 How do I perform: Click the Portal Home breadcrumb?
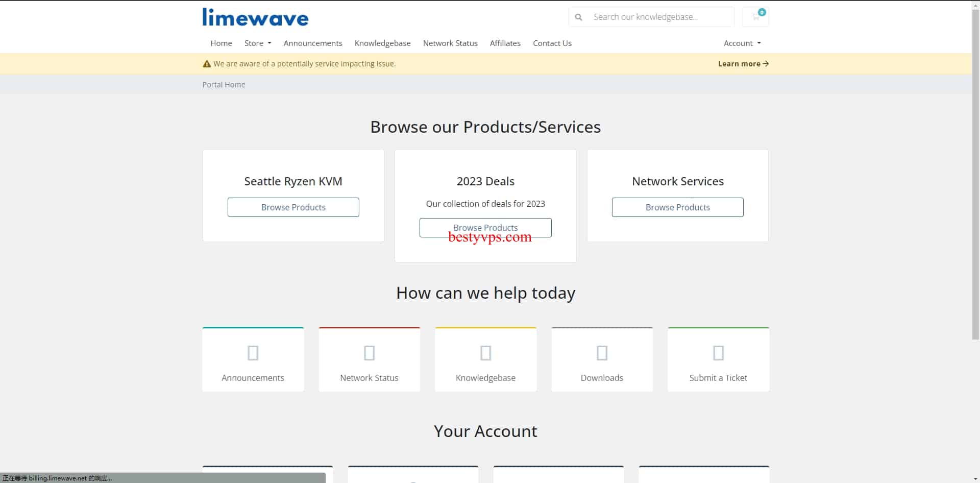(224, 85)
